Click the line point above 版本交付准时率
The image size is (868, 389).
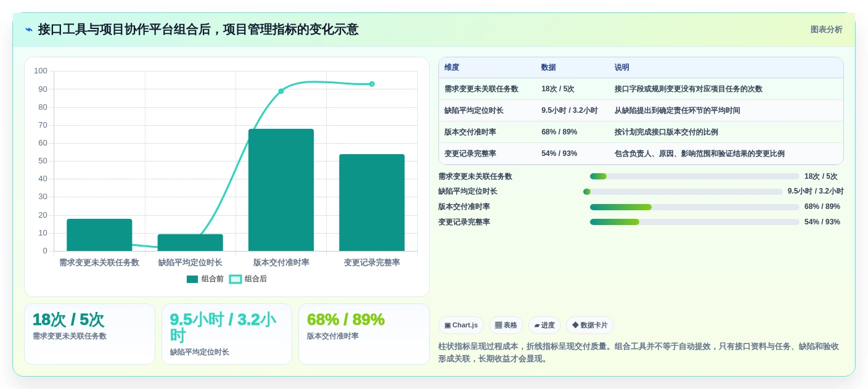pos(281,91)
